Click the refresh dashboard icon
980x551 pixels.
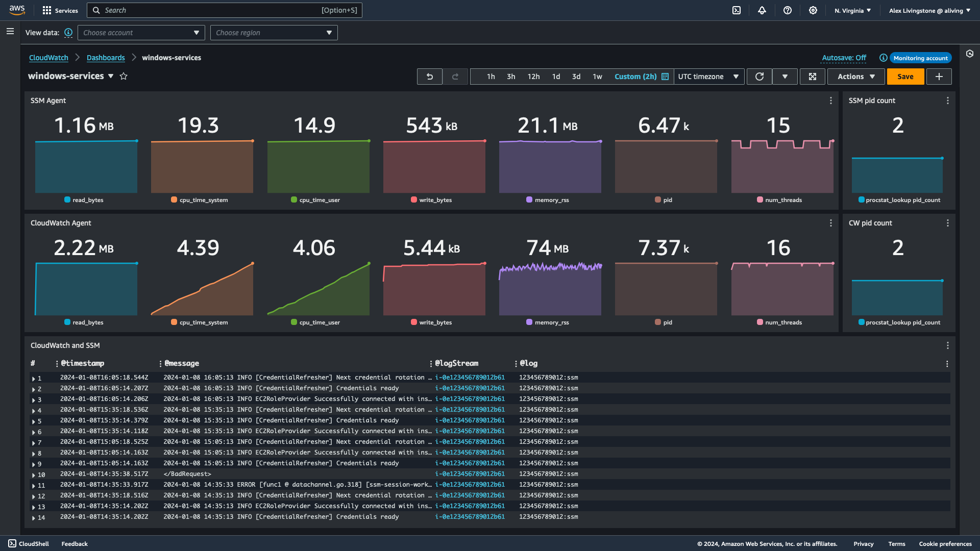point(759,76)
